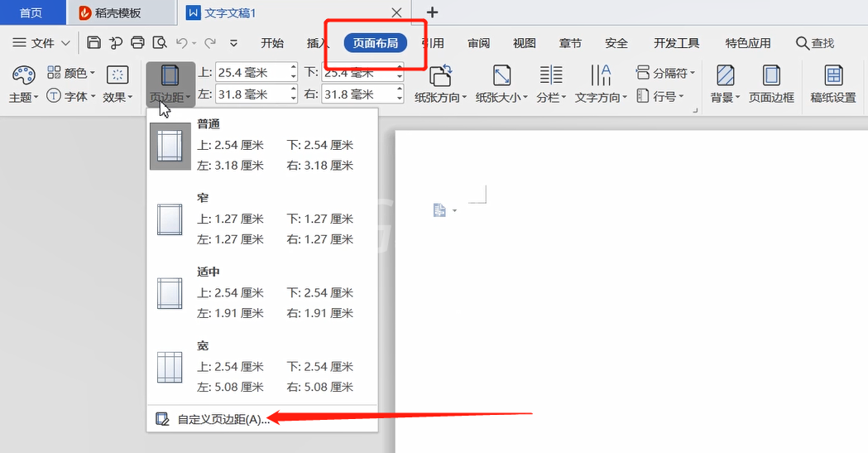Open the quick access toolbar customize arrow
Screen dimensions: 868x453
click(233, 43)
